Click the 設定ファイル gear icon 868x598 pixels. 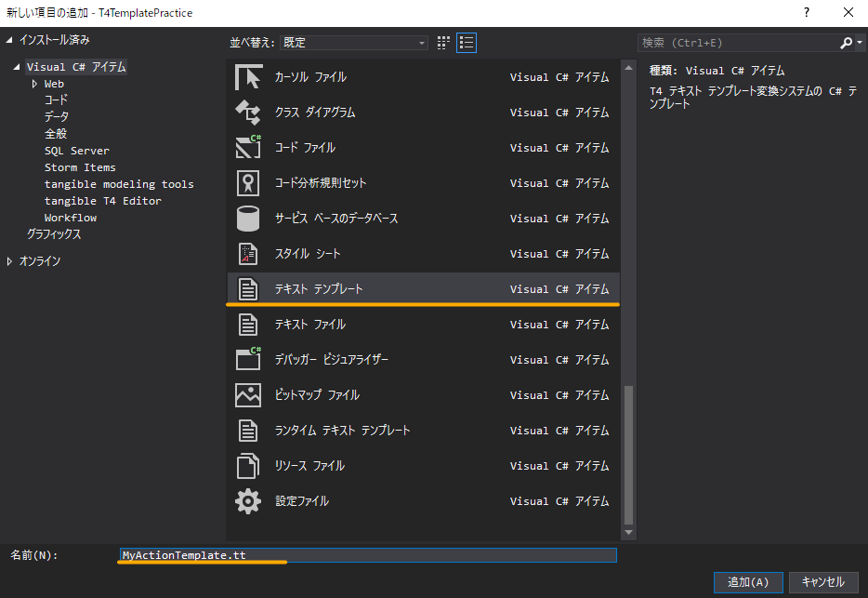tap(248, 501)
